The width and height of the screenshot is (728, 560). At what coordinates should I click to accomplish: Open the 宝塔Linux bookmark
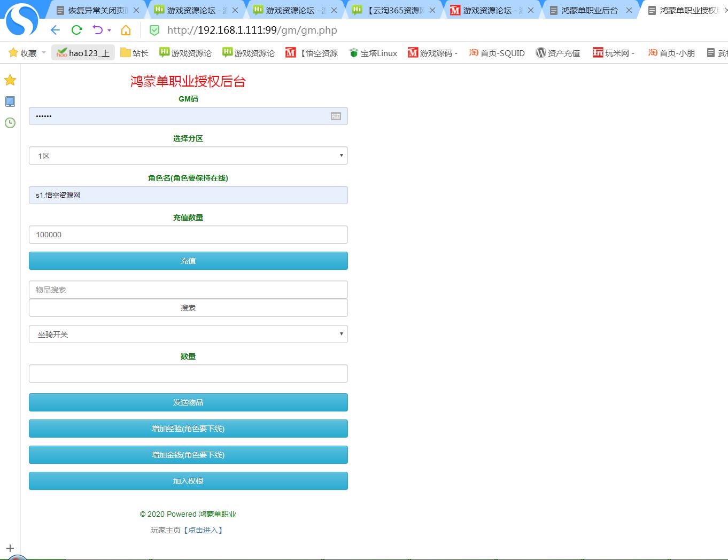point(373,53)
